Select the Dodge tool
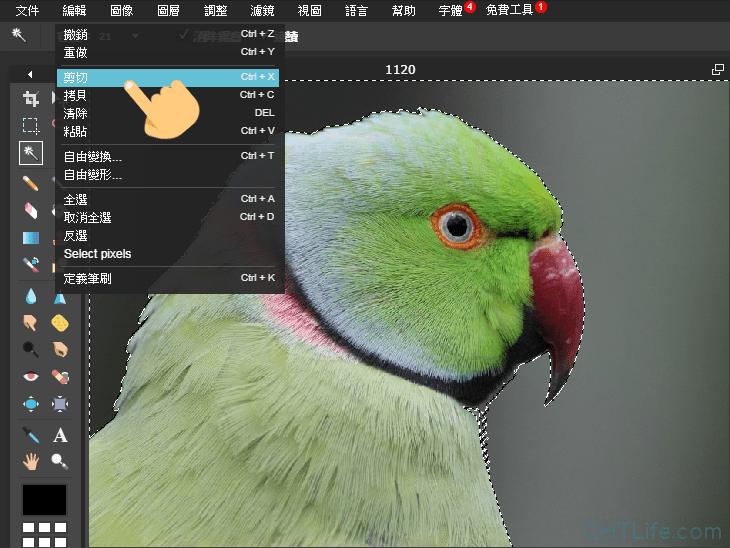This screenshot has height=548, width=730. [x=31, y=349]
